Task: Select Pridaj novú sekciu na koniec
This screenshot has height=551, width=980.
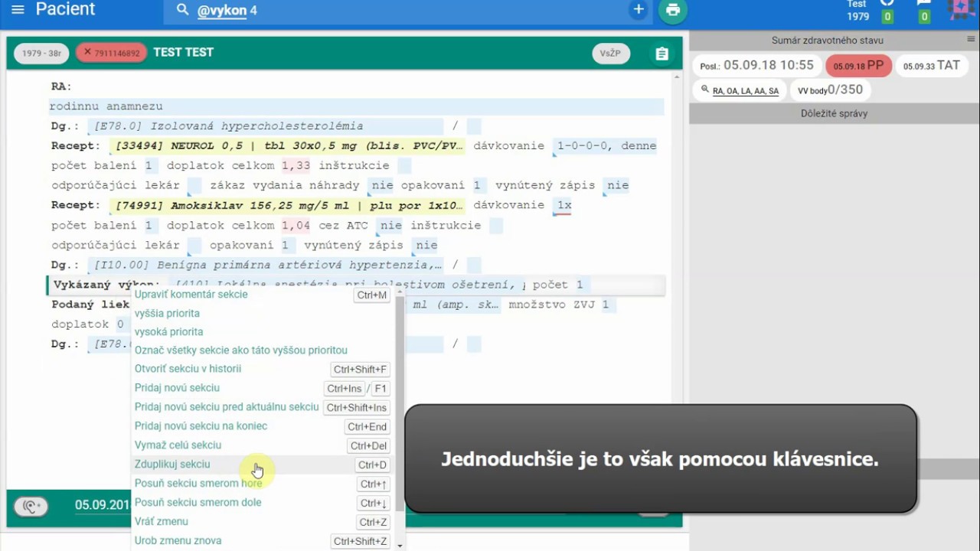Action: (x=263, y=426)
